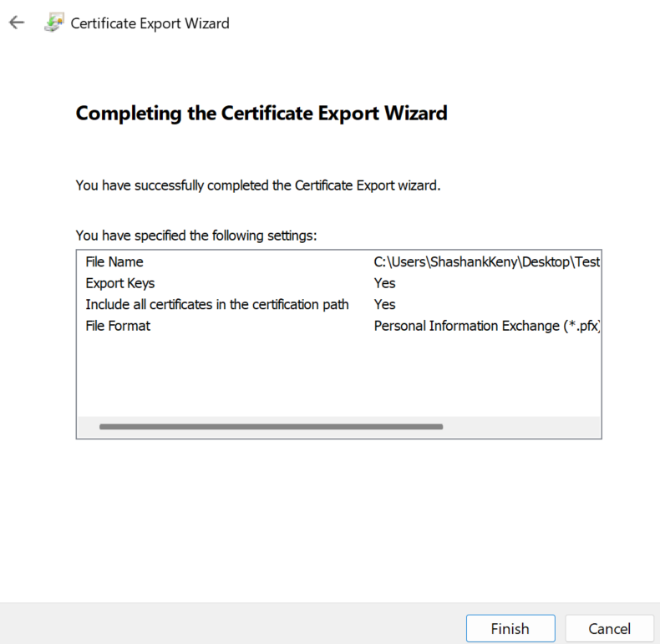
Task: Select the Export Keys row
Action: click(x=339, y=283)
